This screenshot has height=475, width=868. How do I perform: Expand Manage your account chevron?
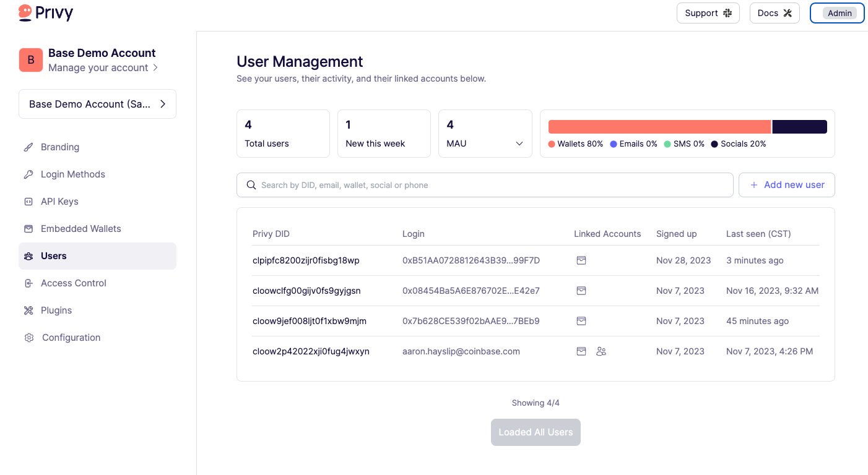[x=155, y=67]
